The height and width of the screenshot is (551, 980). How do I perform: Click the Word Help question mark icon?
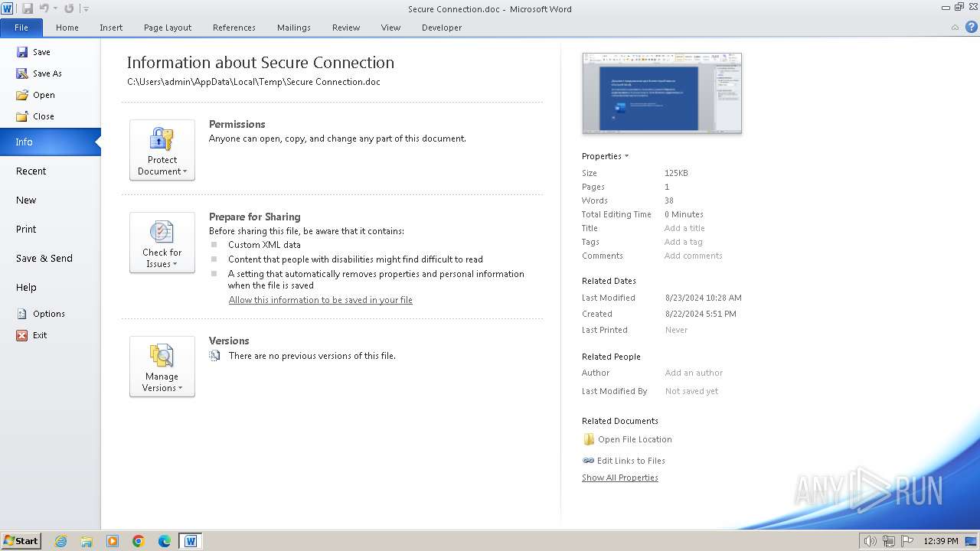(970, 28)
